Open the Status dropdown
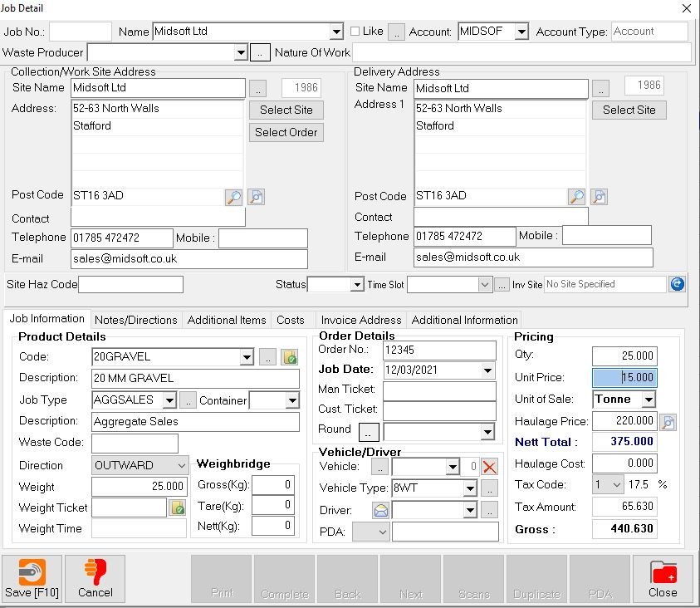700x608 pixels. pos(357,284)
